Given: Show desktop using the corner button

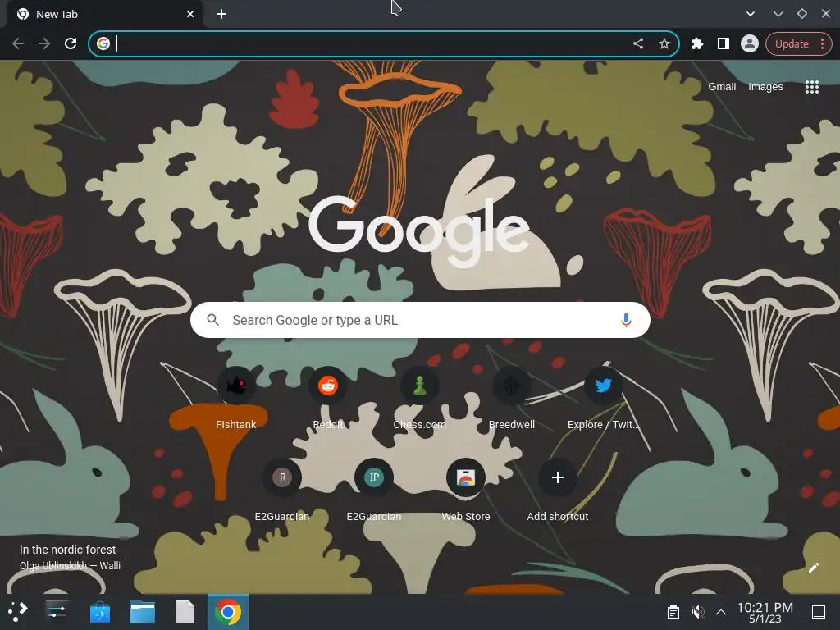Looking at the screenshot, I should pos(819,612).
